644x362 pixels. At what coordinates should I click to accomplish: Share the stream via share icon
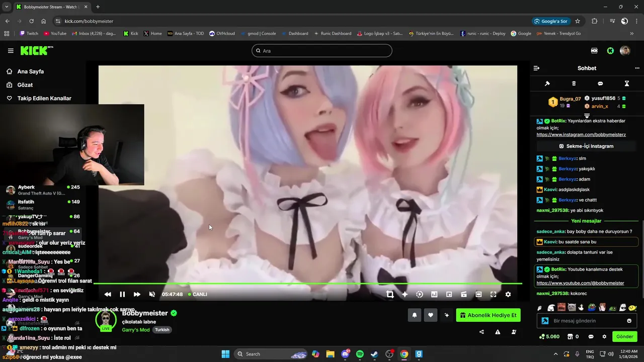(481, 332)
